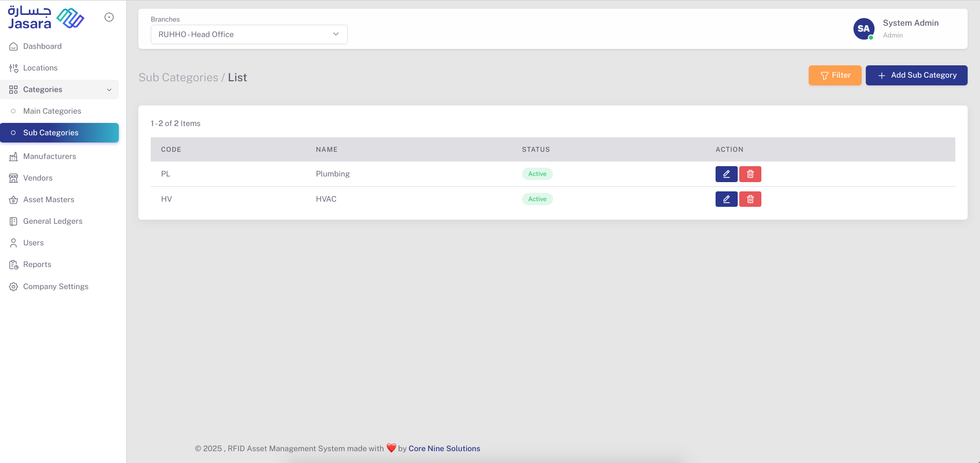Go to Locations in sidebar
This screenshot has width=980, height=463.
[x=40, y=68]
